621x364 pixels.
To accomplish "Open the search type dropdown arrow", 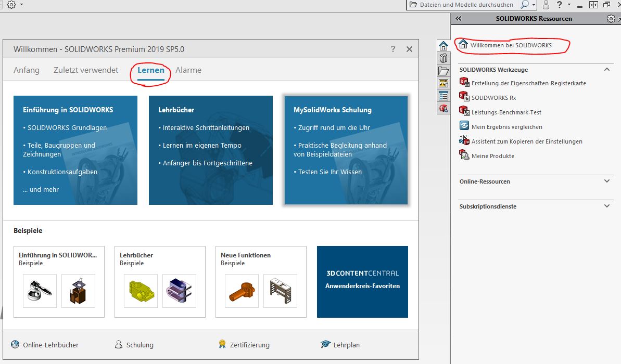I will tap(534, 5).
